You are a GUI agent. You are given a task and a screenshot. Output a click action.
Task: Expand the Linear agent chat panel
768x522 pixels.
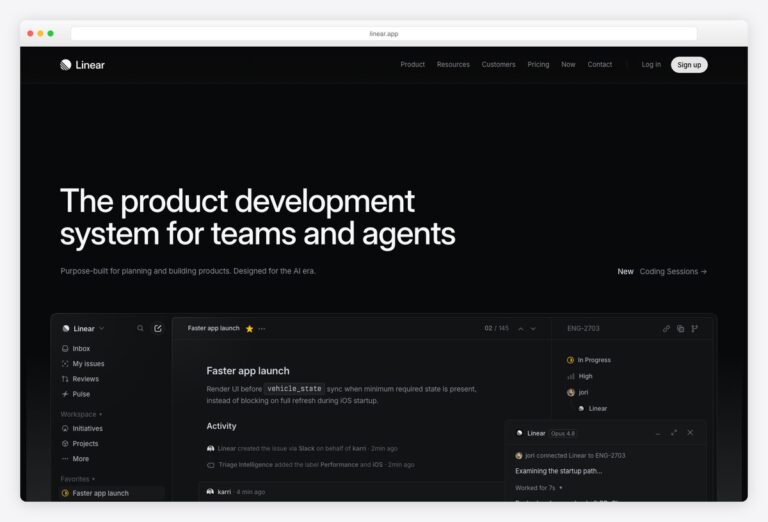[x=674, y=432]
